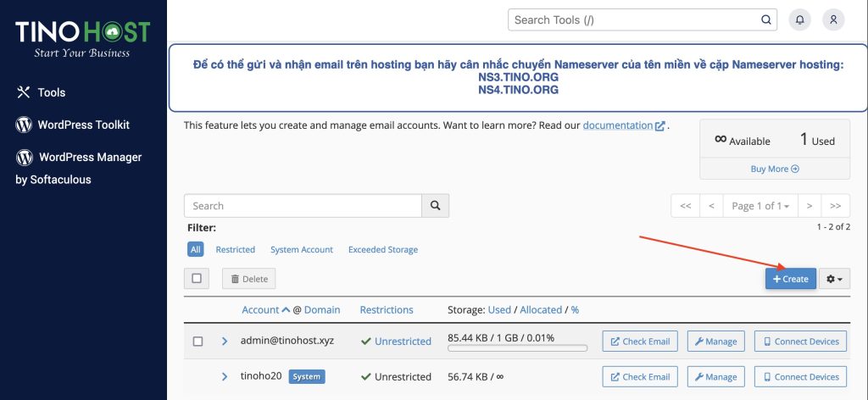This screenshot has width=868, height=400.
Task: Expand the admin@tinohost.xyz row
Action: click(x=224, y=342)
